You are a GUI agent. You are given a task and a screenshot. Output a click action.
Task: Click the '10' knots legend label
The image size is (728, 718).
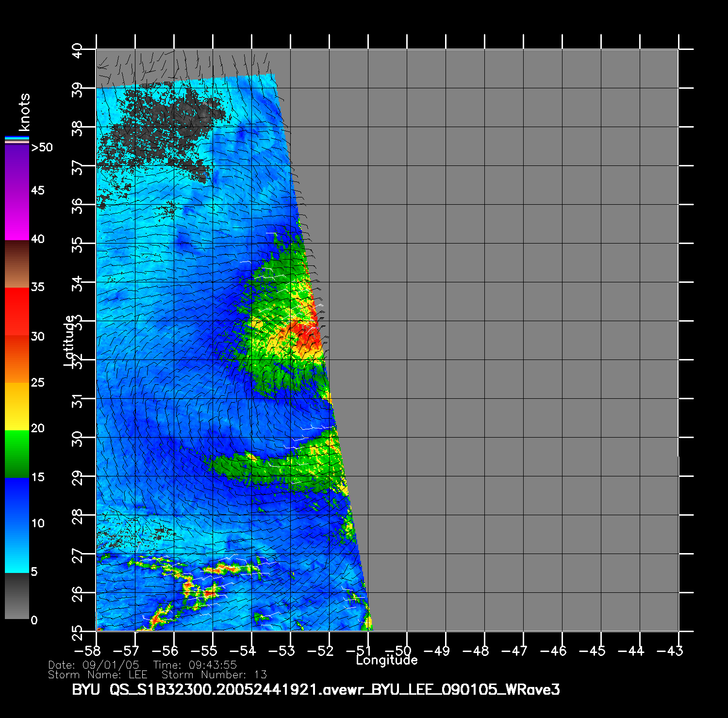coord(37,523)
